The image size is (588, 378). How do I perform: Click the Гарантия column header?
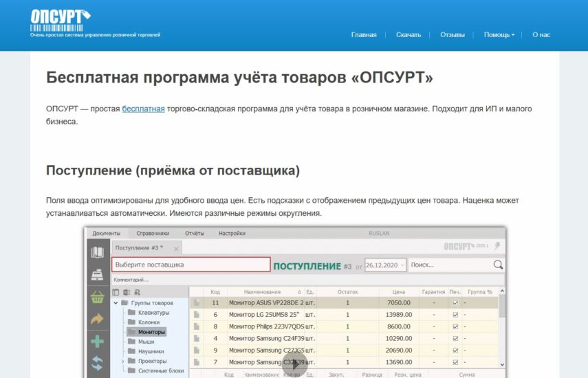433,292
